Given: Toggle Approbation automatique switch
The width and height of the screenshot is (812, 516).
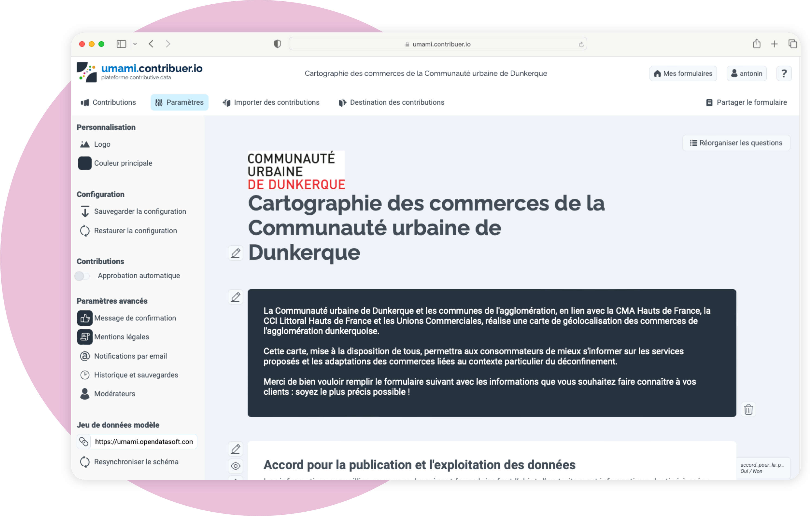Looking at the screenshot, I should coord(82,276).
